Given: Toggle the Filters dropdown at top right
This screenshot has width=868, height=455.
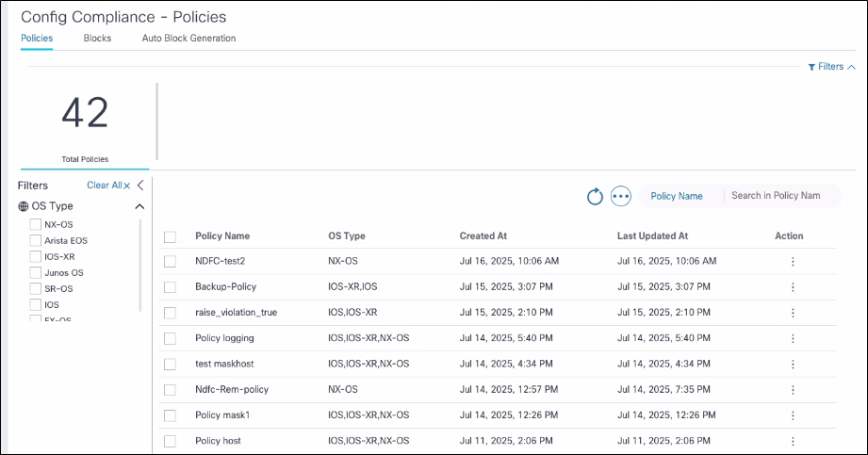Looking at the screenshot, I should click(831, 67).
